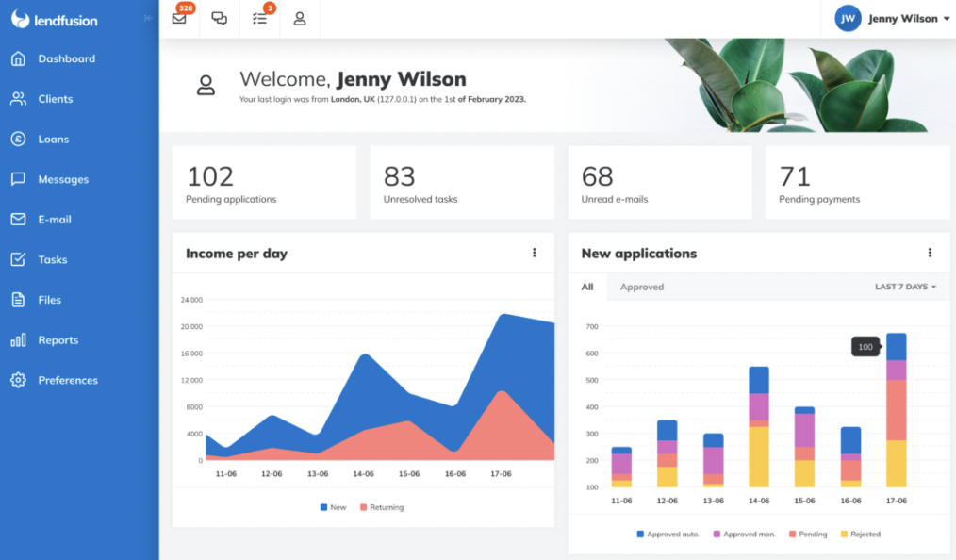Open the 71 Pending payments card
This screenshot has height=560, width=956.
point(857,183)
